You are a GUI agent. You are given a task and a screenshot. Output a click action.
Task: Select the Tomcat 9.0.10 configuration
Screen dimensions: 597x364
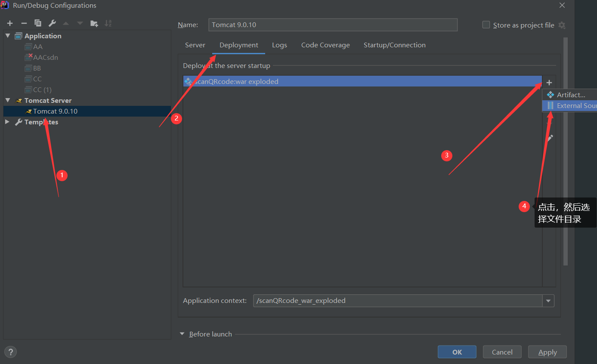click(x=87, y=111)
